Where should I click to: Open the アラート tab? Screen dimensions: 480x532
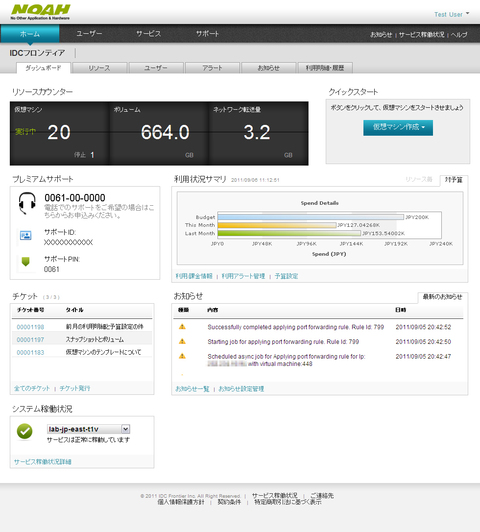tap(212, 68)
